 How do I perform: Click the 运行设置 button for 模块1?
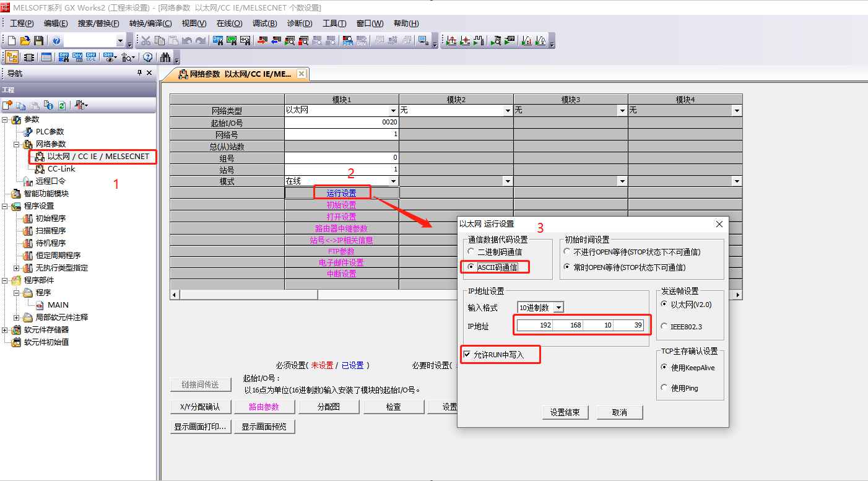click(342, 193)
